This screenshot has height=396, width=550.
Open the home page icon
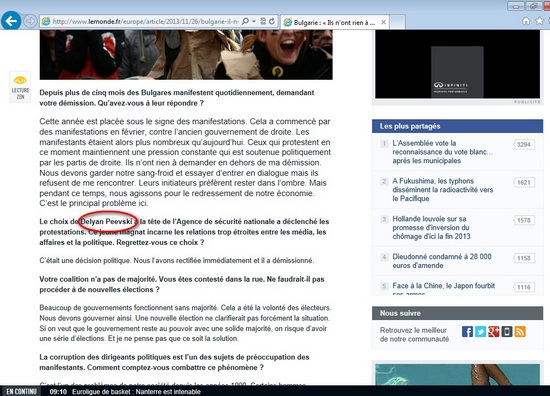(x=526, y=21)
